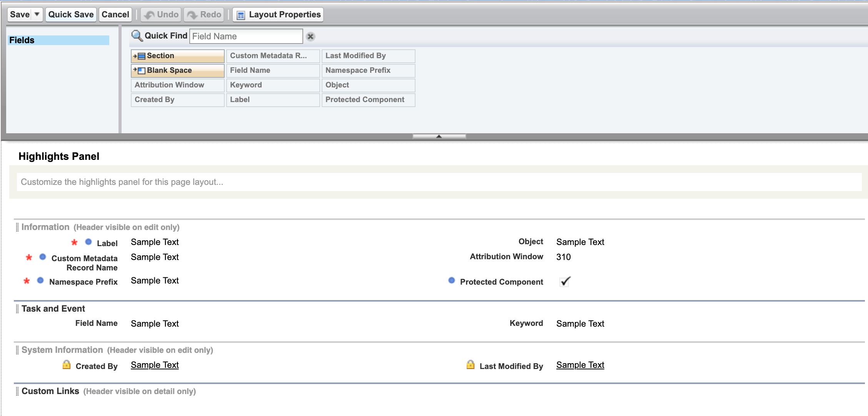Screen dimensions: 868x416
Task: Click the blue indicator beside Custom Metadata Record Name
Action: coord(42,257)
